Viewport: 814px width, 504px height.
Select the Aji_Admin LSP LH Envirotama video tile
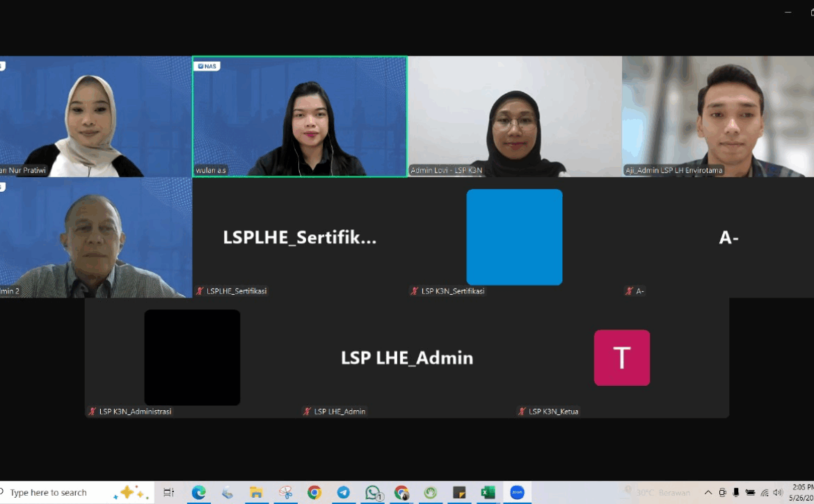pyautogui.click(x=718, y=116)
